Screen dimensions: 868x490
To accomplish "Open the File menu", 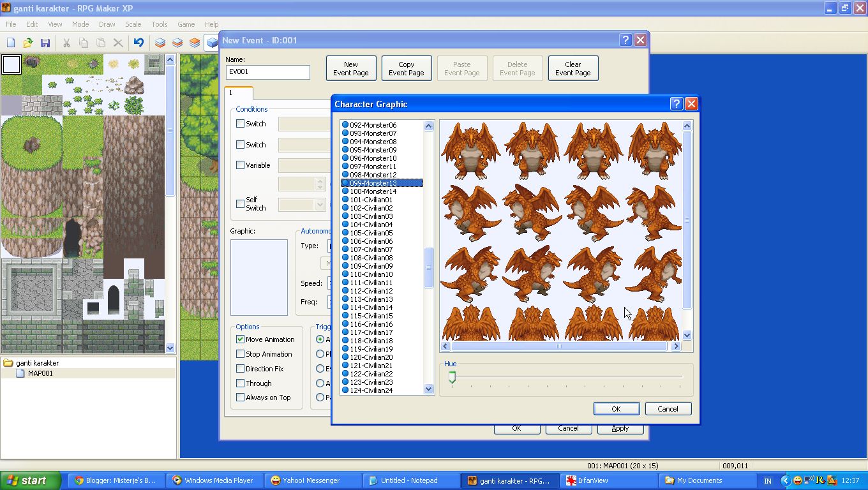I will coord(11,24).
